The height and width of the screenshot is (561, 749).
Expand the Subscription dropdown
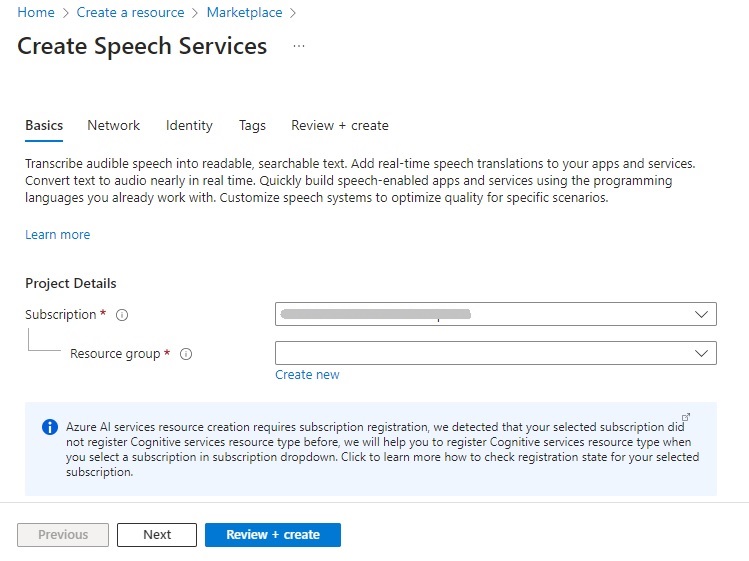(496, 314)
